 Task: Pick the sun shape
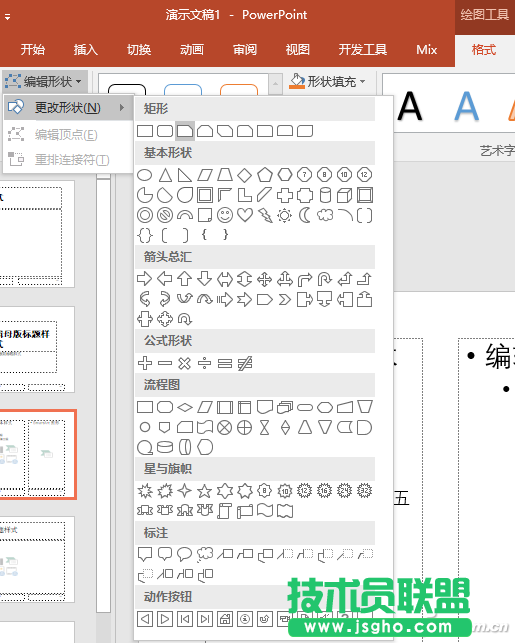click(285, 215)
